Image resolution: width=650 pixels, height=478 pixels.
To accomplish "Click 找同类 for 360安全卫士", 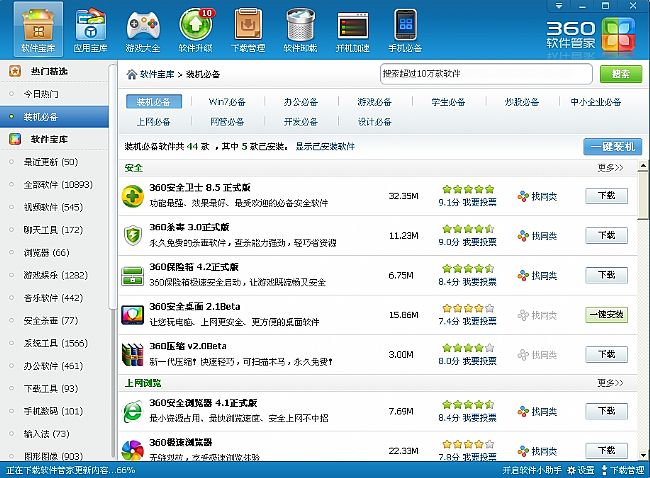I will pyautogui.click(x=537, y=196).
